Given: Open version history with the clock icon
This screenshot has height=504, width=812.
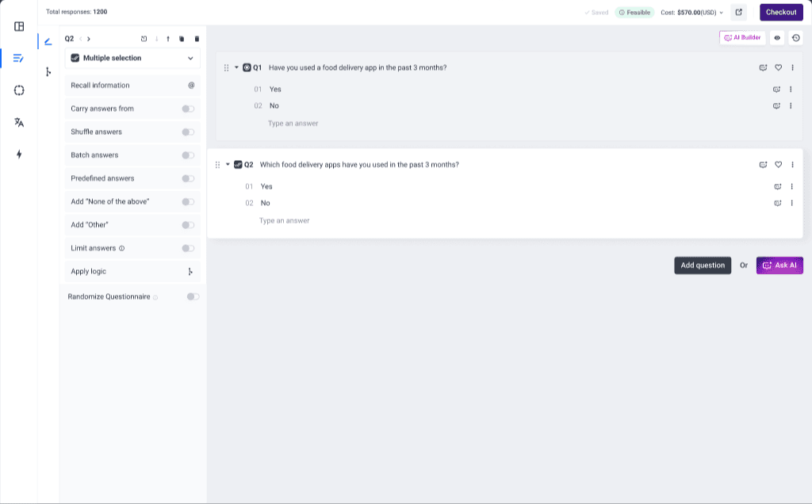Looking at the screenshot, I should [x=795, y=37].
